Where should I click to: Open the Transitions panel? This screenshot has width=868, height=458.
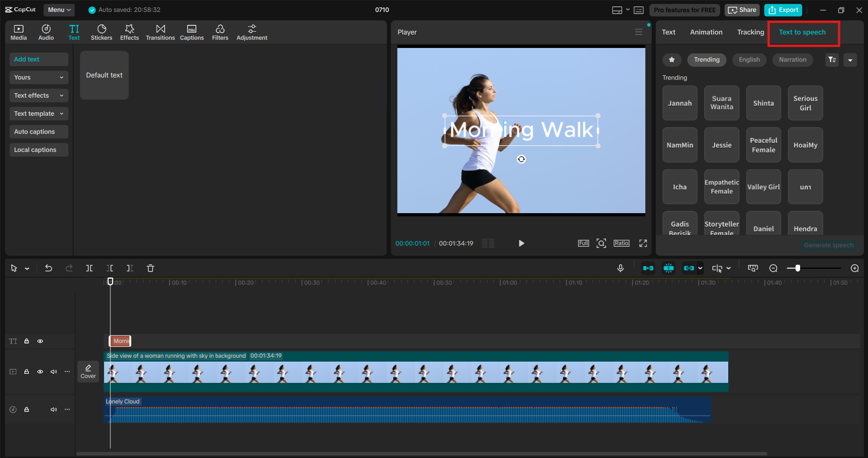pos(160,33)
